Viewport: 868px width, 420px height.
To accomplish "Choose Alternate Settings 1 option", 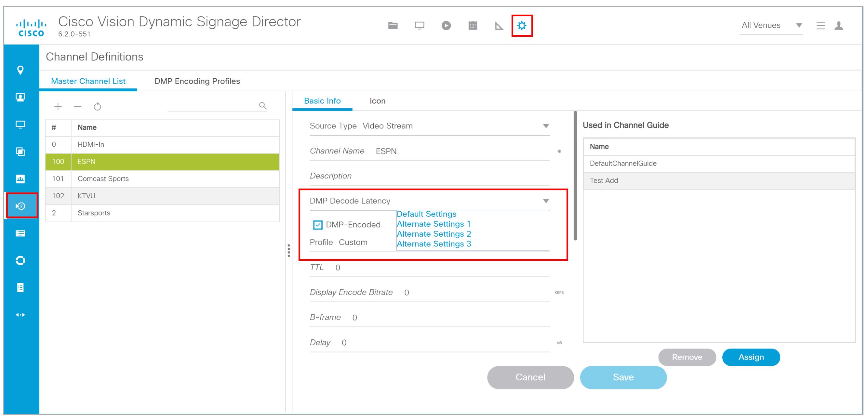I will click(433, 224).
